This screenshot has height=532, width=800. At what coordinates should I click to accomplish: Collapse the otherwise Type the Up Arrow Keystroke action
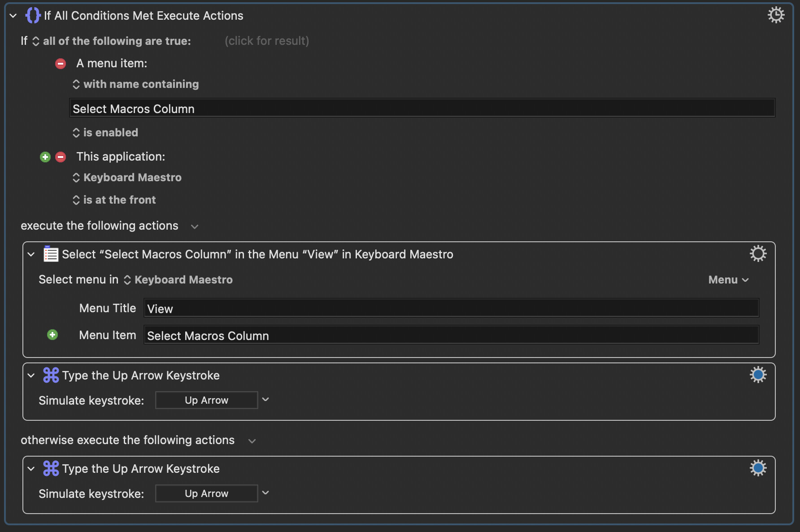(31, 469)
